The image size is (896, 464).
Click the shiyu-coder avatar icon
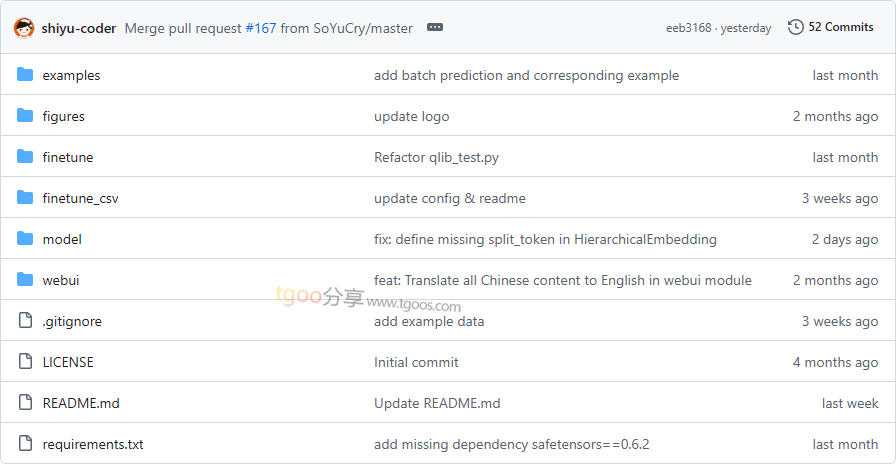24,28
